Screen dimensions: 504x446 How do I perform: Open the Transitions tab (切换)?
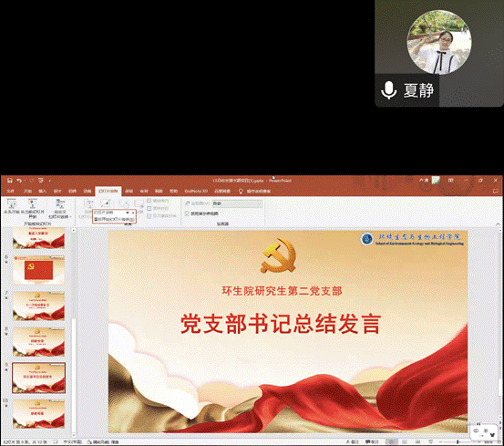click(72, 191)
